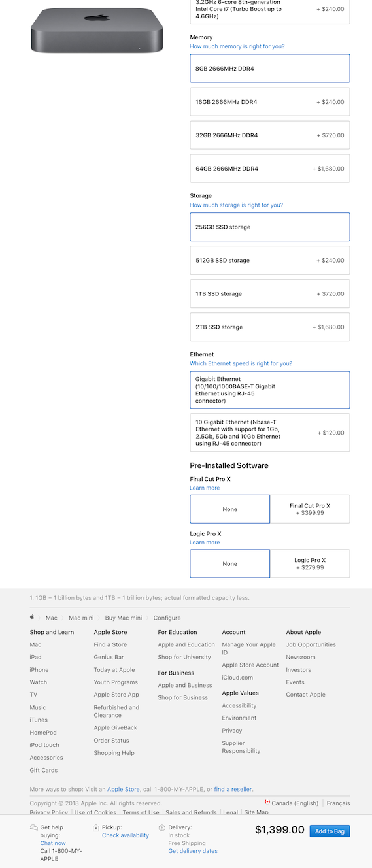The width and height of the screenshot is (372, 868).
Task: Click the delivery package icon
Action: click(162, 827)
